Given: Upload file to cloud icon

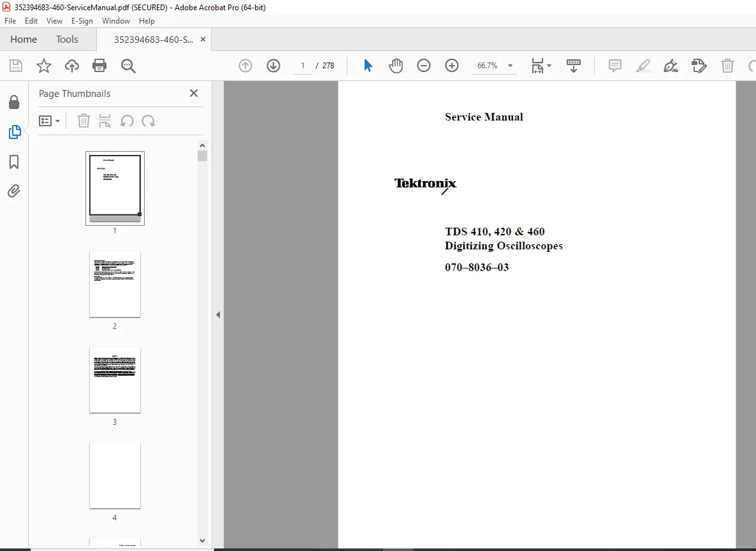Looking at the screenshot, I should click(72, 66).
